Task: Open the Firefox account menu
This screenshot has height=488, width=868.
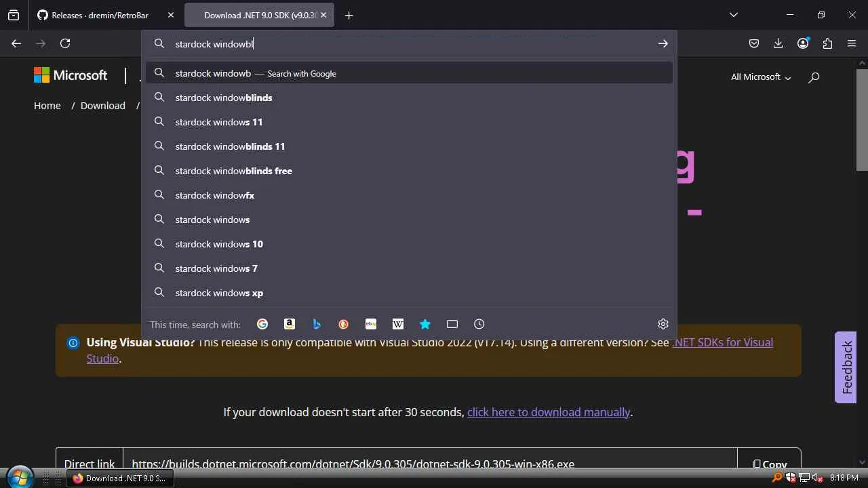Action: 803,43
